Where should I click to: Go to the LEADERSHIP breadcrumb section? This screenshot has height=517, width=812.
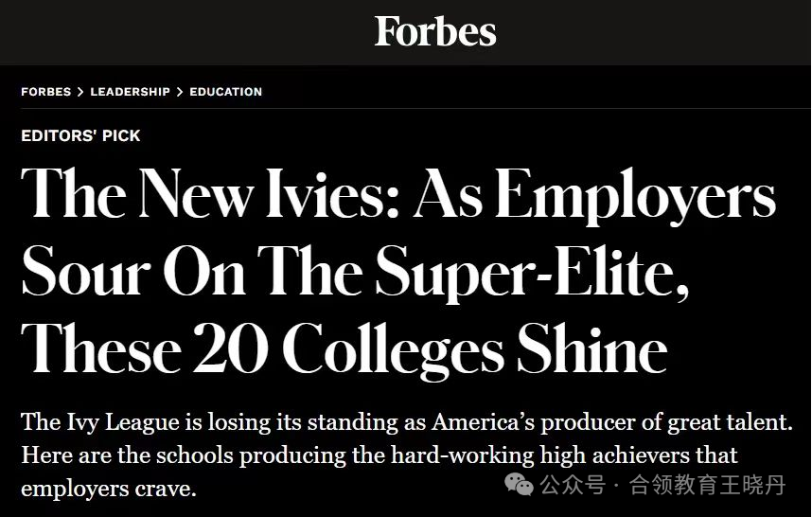click(130, 92)
